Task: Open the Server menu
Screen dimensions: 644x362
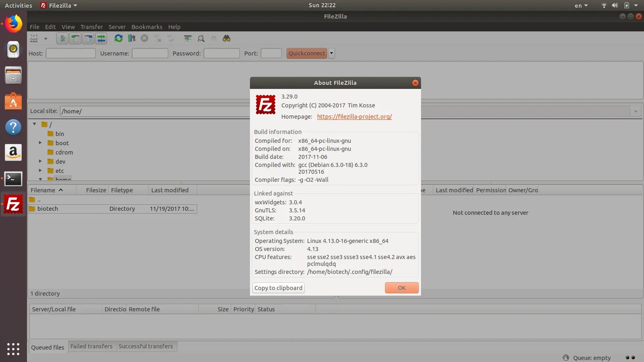Action: (117, 27)
